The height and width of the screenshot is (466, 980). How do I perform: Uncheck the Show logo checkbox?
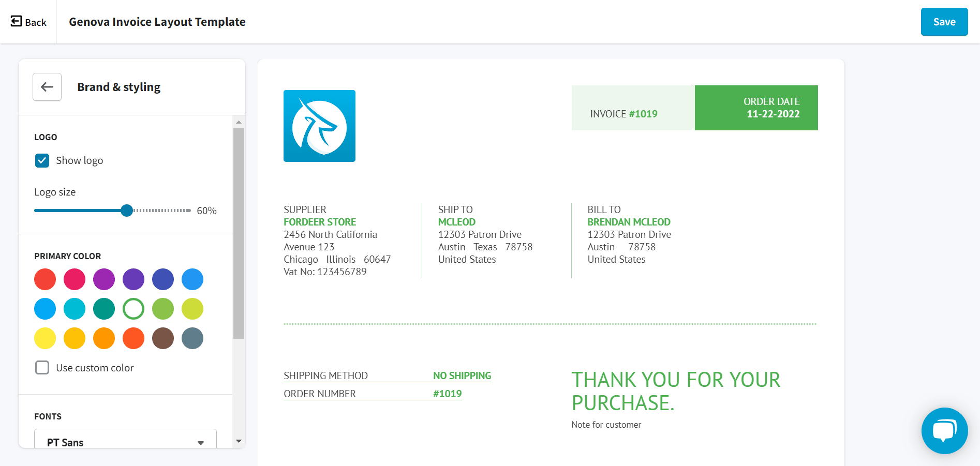(x=42, y=160)
